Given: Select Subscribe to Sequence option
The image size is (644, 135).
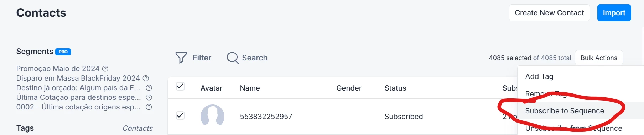Looking at the screenshot, I should pos(564,111).
